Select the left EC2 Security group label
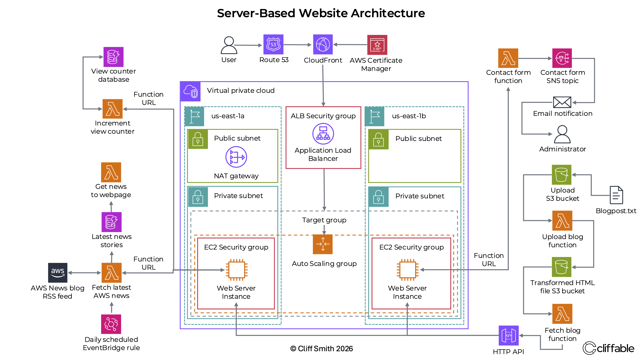Viewport: 644px width, 362px height. point(236,247)
